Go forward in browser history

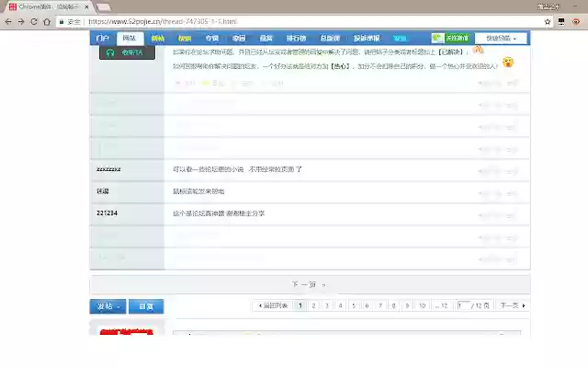pyautogui.click(x=21, y=22)
